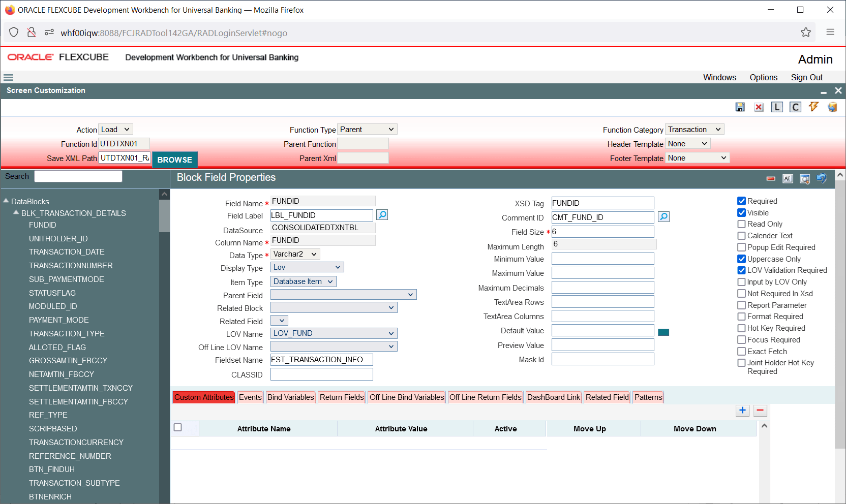Screen dimensions: 846x504
Task: Open the Firefox application menu
Action: 830,32
